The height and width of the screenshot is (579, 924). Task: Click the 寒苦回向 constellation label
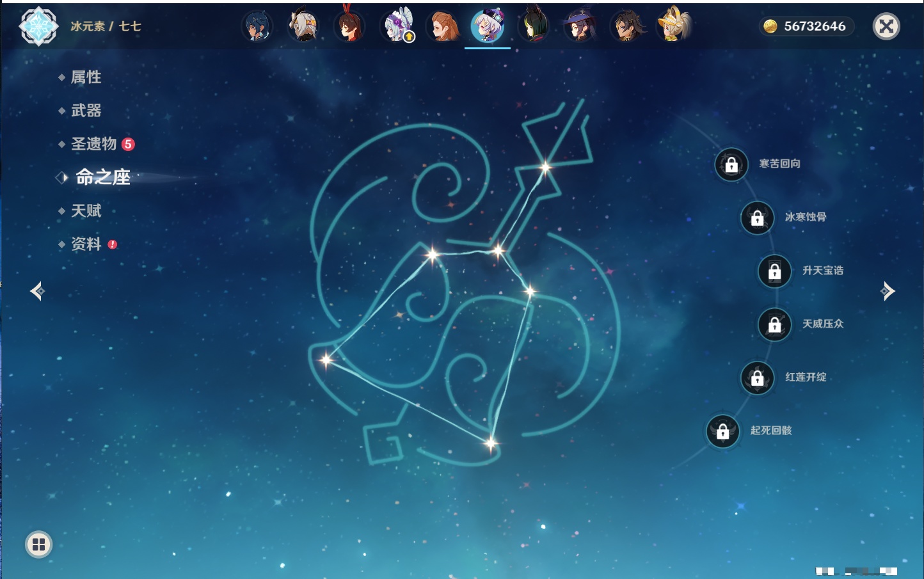[779, 164]
